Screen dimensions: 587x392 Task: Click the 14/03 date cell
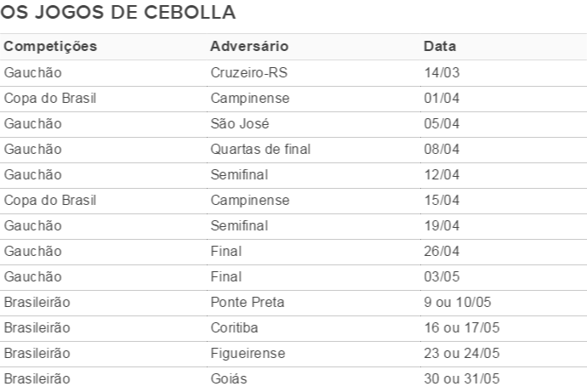(442, 72)
